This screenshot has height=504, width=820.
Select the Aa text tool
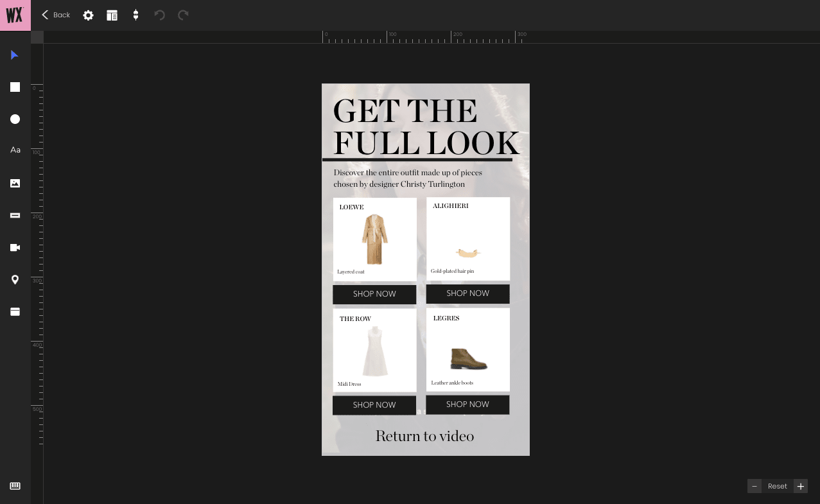point(15,150)
